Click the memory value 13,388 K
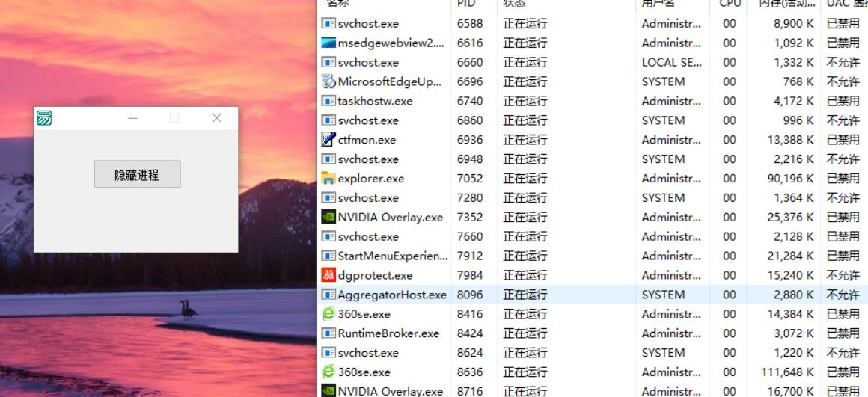Image resolution: width=868 pixels, height=397 pixels. (790, 140)
